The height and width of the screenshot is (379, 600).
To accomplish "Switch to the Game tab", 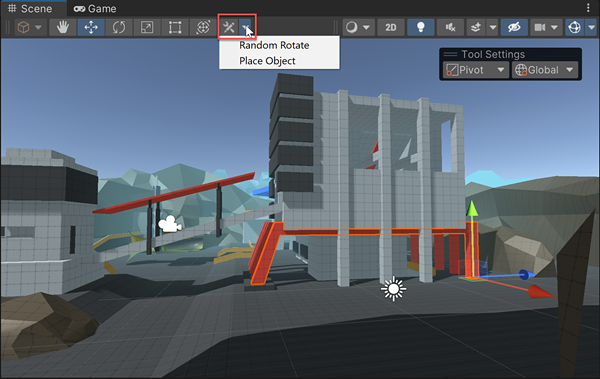I will pos(95,8).
